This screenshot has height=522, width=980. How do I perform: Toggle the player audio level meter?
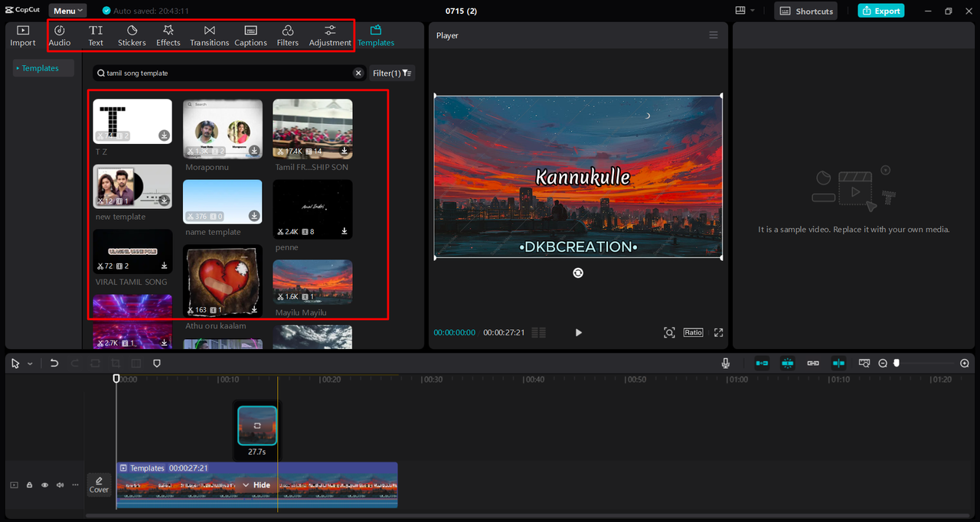coord(538,332)
